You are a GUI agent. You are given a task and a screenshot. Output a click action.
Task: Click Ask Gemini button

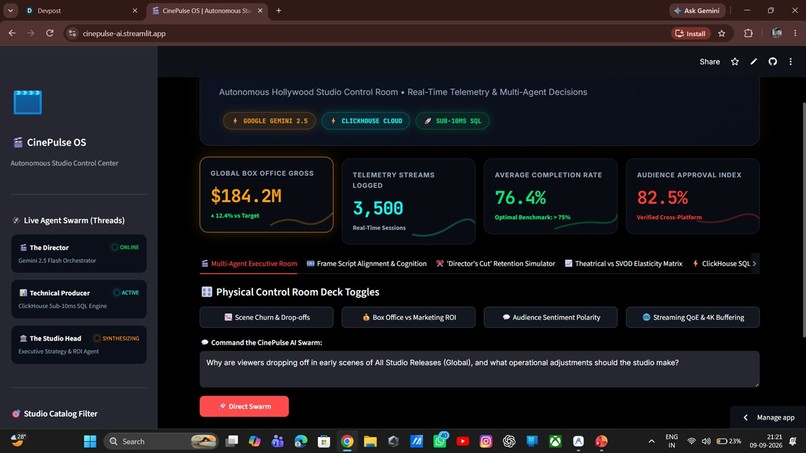pyautogui.click(x=697, y=10)
